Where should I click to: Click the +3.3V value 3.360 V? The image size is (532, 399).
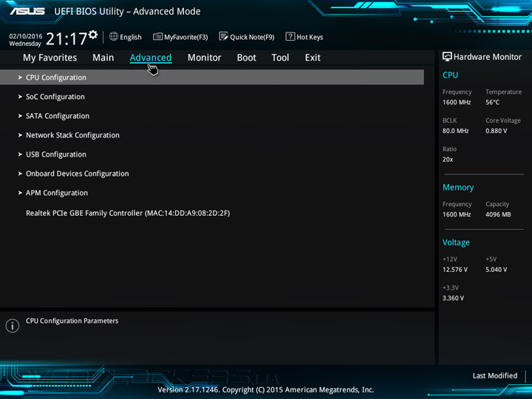pos(453,298)
